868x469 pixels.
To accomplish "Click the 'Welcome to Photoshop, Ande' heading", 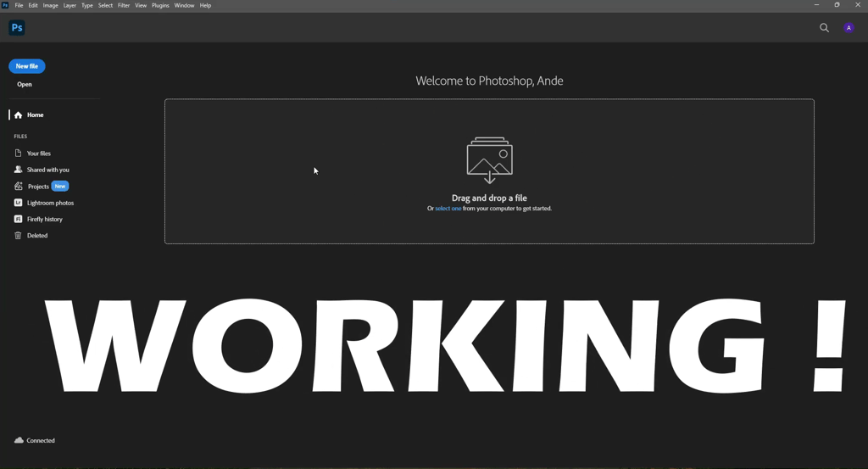I will (489, 81).
